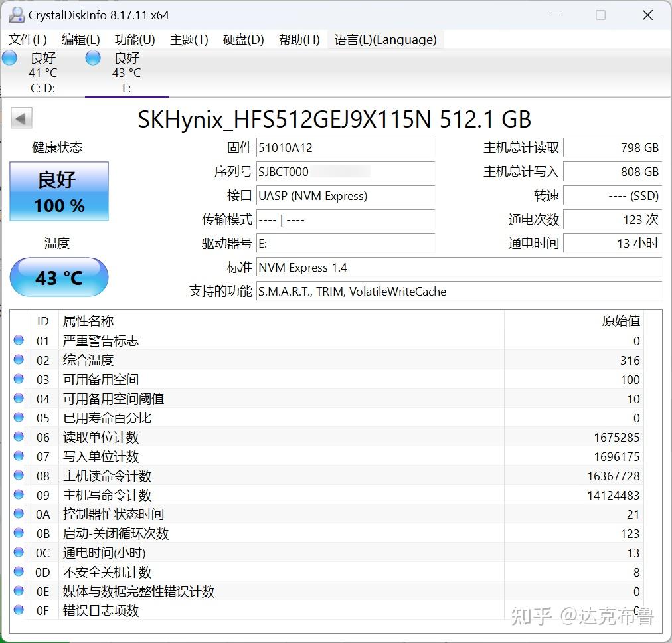The image size is (672, 643).
Task: Click status indicator beside 不安全关机计数 attribute
Action: tap(18, 571)
